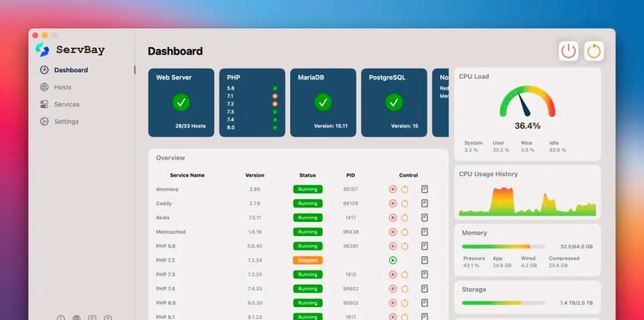This screenshot has height=320, width=644.
Task: Select the PostgreSQL status card
Action: coord(394,102)
